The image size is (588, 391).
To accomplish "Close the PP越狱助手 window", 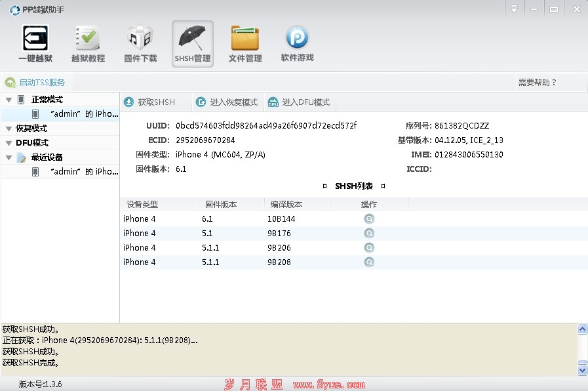I will pyautogui.click(x=577, y=9).
